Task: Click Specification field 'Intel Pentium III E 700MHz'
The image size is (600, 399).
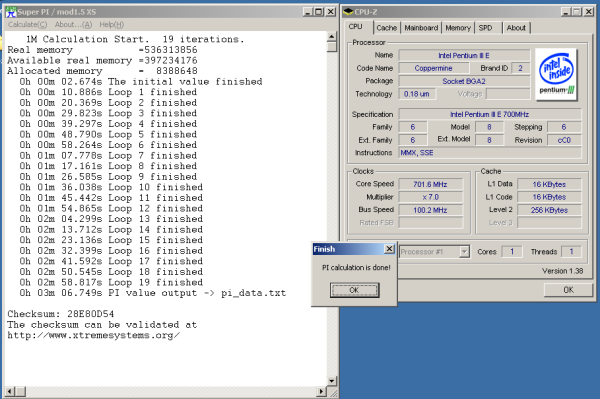Action: tap(490, 114)
